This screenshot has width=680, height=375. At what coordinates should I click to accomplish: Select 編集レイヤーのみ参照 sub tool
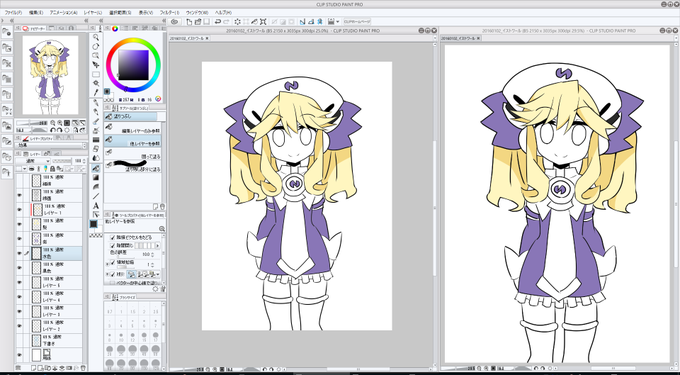click(x=134, y=128)
